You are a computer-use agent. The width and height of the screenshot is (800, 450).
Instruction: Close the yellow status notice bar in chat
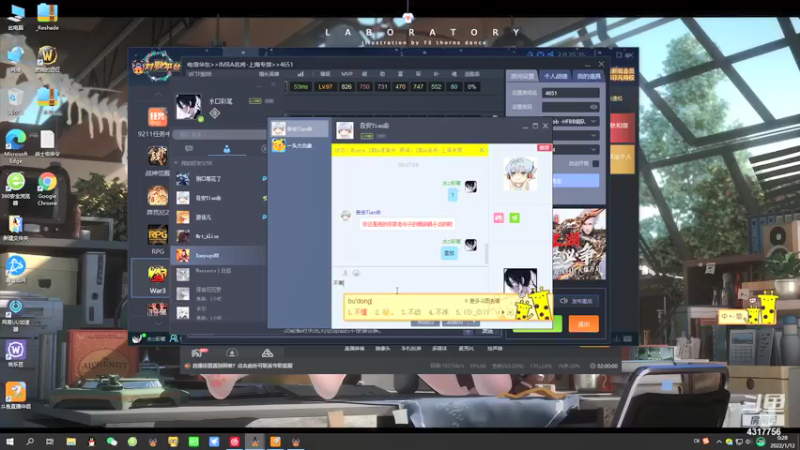point(481,150)
